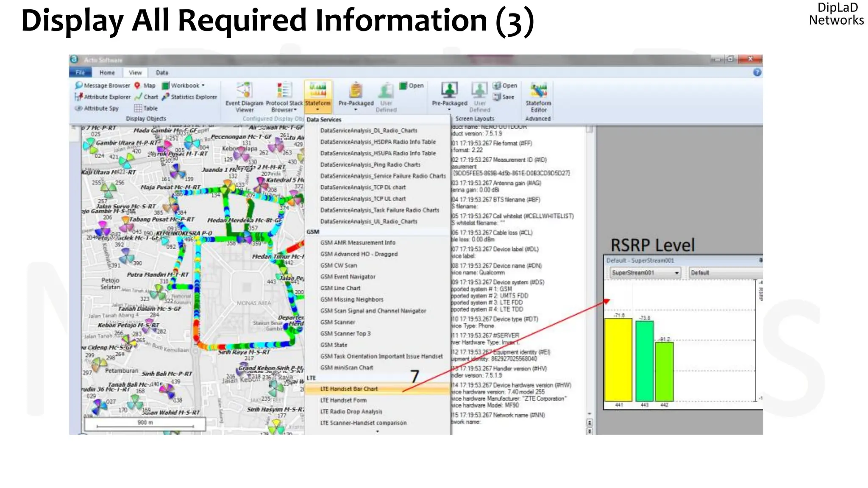Screen dimensions: 868x488
Task: Open the Attribute Explorer
Action: 103,97
